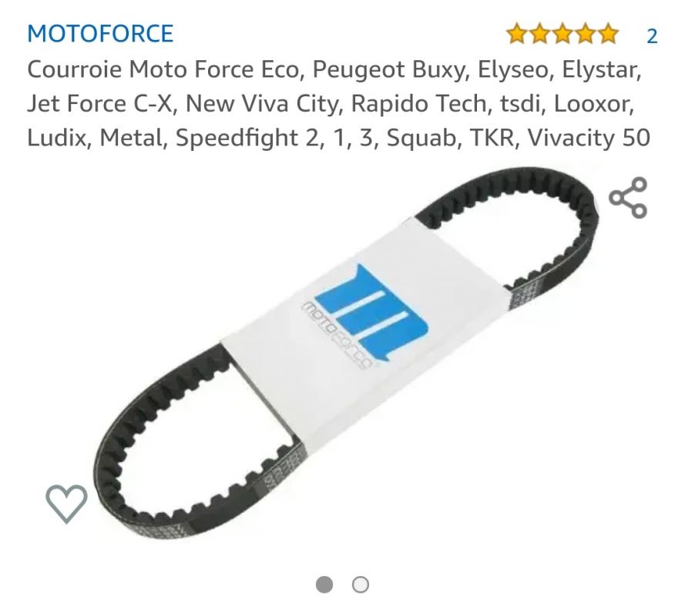
Task: Open the 2 reviews count link
Action: point(652,35)
